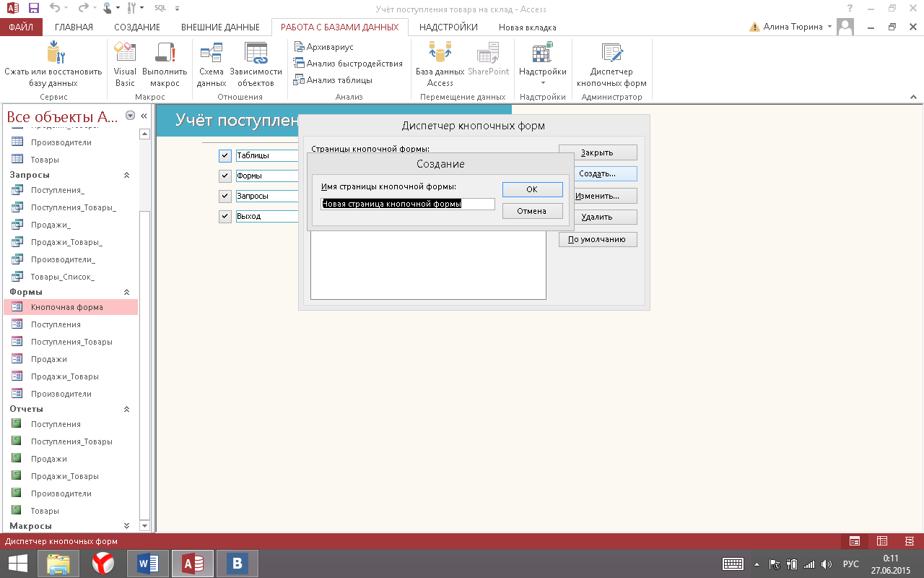
Task: Switch to НАДСТРОЙКИ tab
Action: pyautogui.click(x=448, y=27)
